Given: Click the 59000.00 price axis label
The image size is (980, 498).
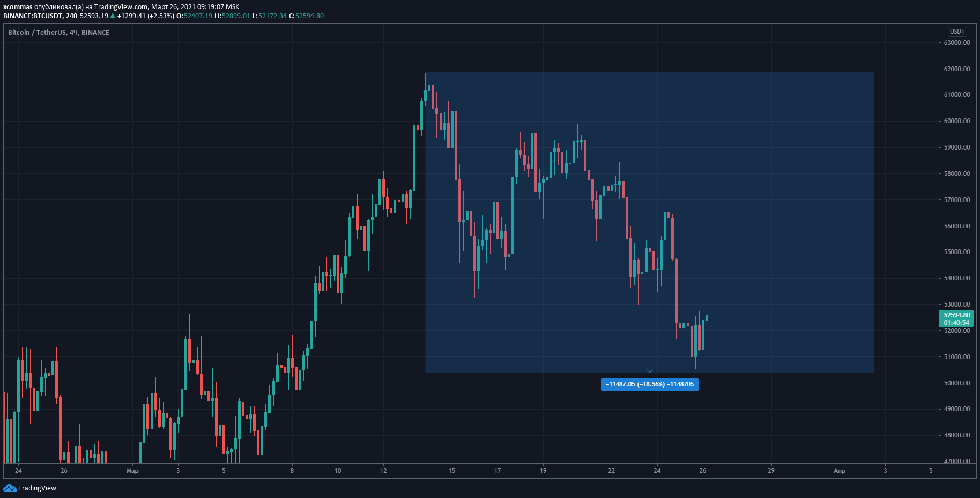Looking at the screenshot, I should pyautogui.click(x=957, y=147).
